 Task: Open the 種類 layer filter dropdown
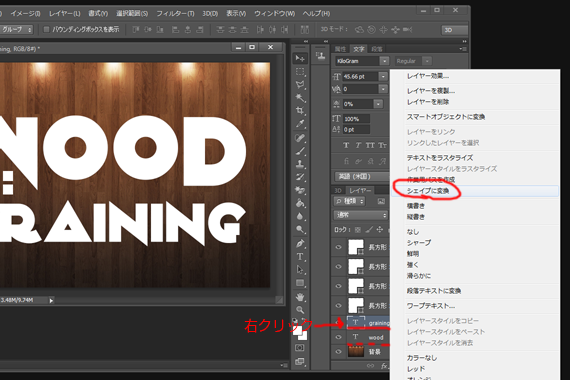349,201
